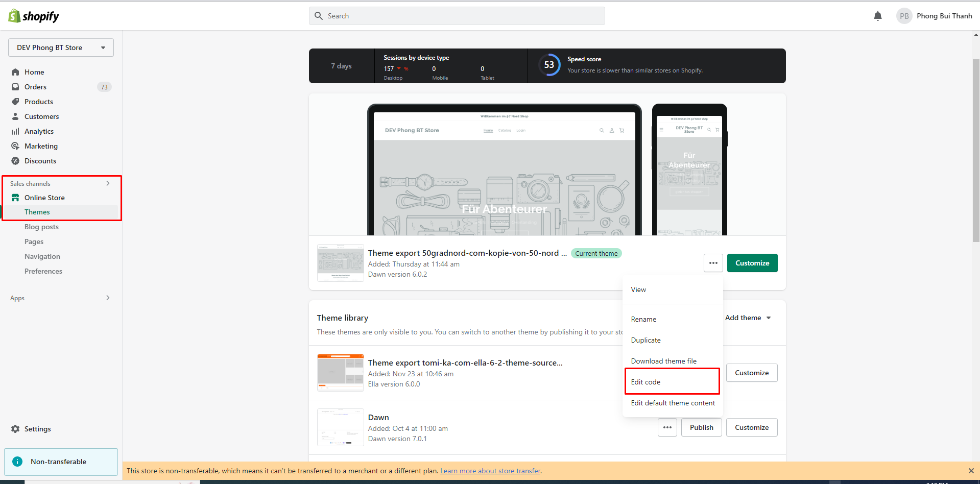This screenshot has height=484, width=980.
Task: Open the DEV Phong BT Store switcher
Action: click(61, 47)
